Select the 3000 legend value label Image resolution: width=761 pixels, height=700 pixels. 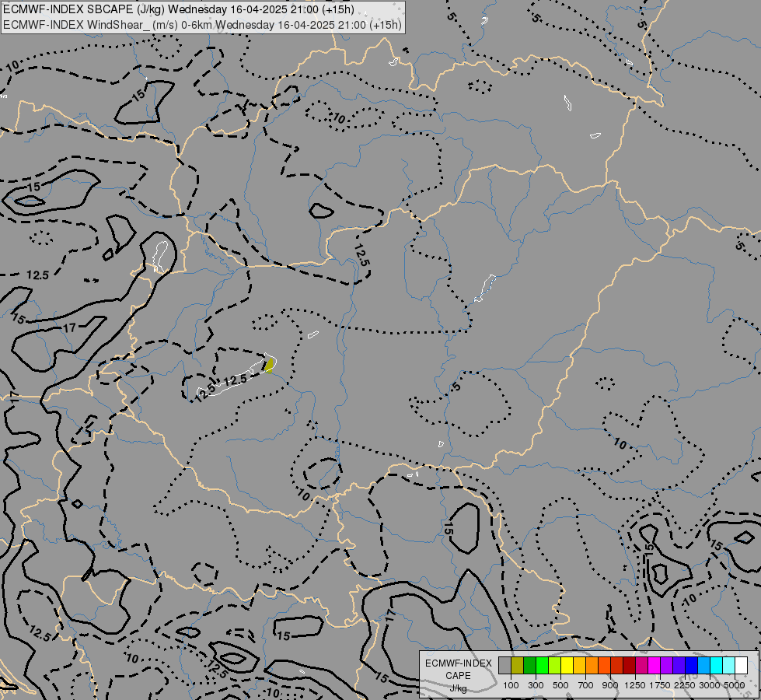click(710, 685)
